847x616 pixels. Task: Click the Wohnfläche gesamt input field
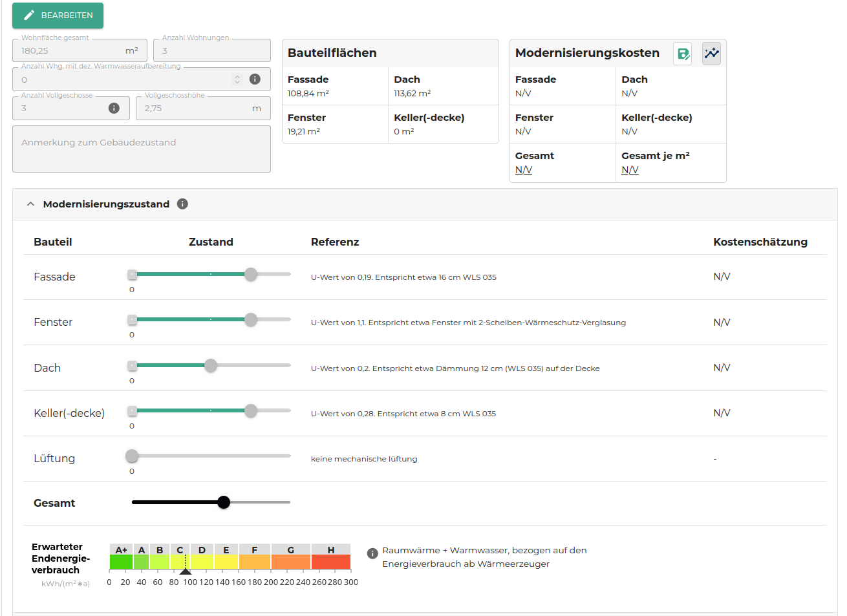71,51
